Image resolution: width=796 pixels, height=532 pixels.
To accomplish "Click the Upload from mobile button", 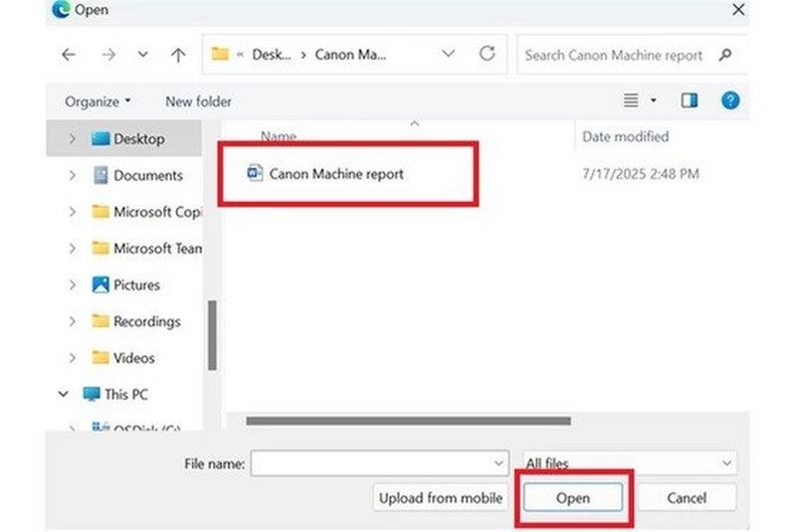I will click(440, 497).
